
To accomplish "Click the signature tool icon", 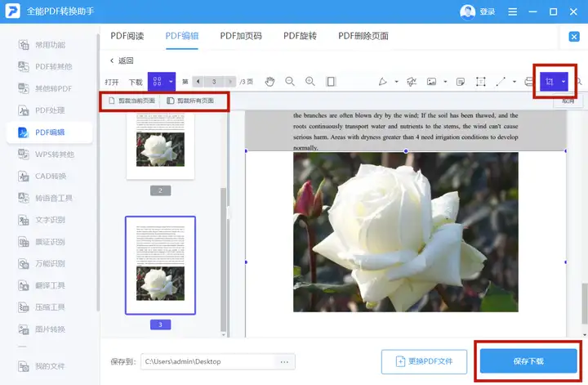I will point(412,82).
